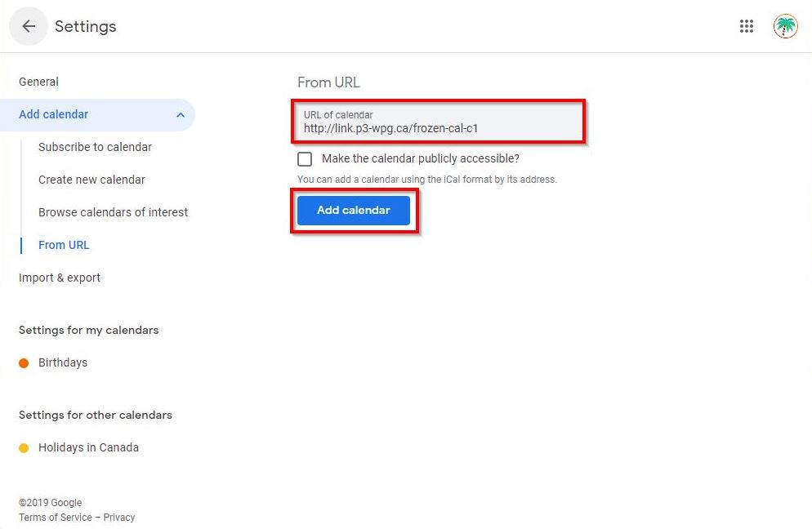Image resolution: width=812 pixels, height=529 pixels.
Task: Go back using the arrow beside Settings
Action: pos(29,26)
